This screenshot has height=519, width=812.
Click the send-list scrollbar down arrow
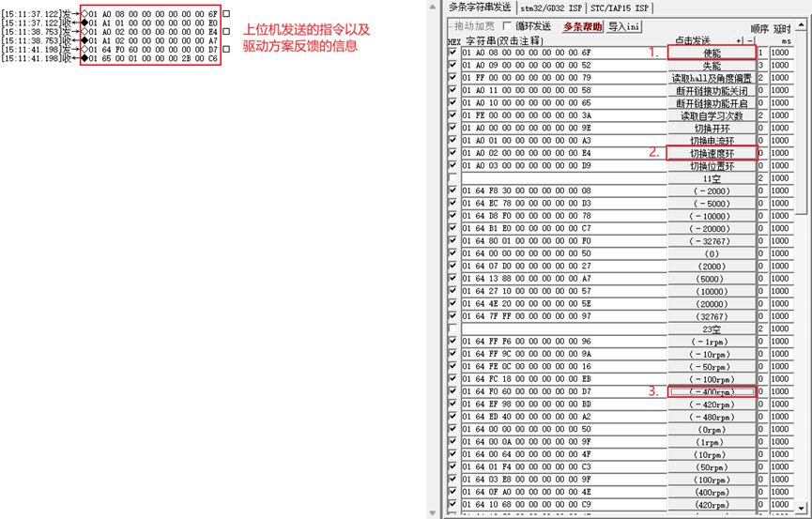801,508
